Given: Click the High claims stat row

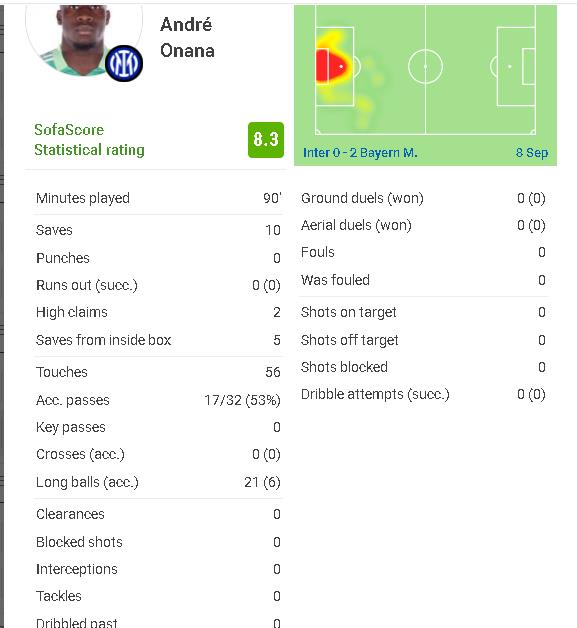Looking at the screenshot, I should pyautogui.click(x=158, y=312).
